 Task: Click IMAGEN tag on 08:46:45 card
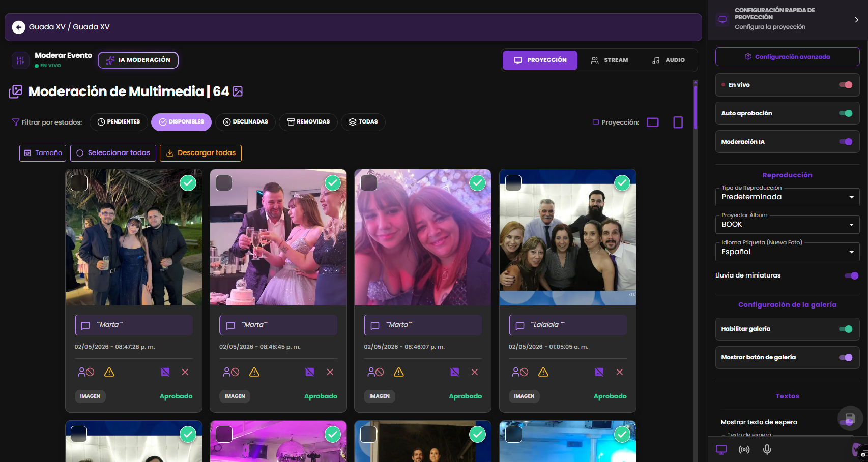click(x=235, y=396)
